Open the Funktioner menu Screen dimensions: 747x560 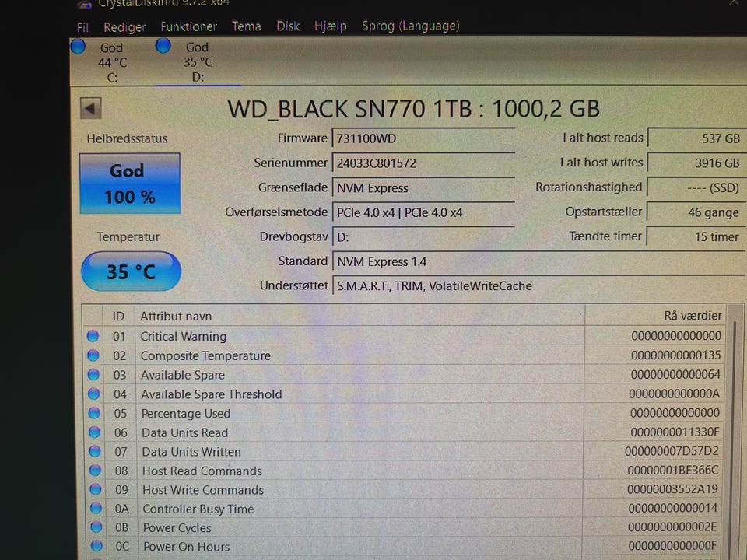point(188,26)
